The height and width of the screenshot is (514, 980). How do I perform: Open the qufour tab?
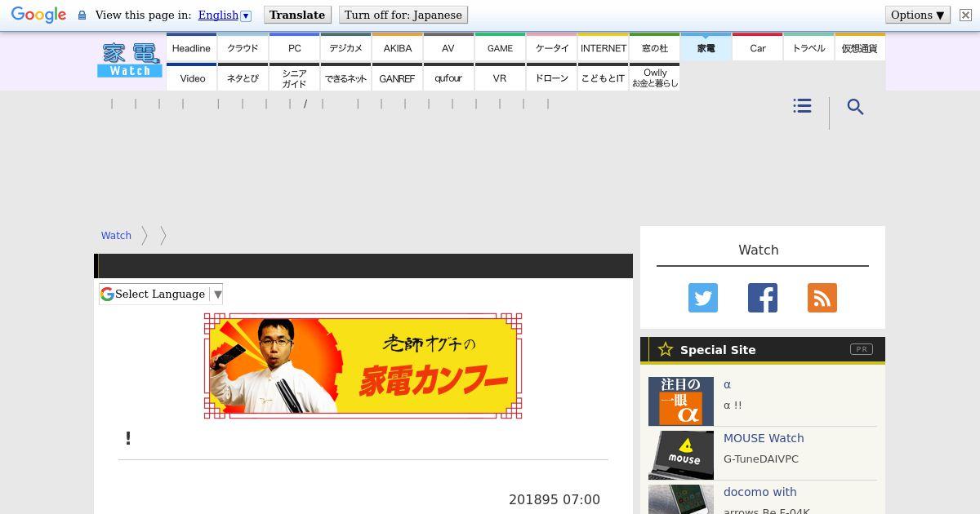point(448,78)
